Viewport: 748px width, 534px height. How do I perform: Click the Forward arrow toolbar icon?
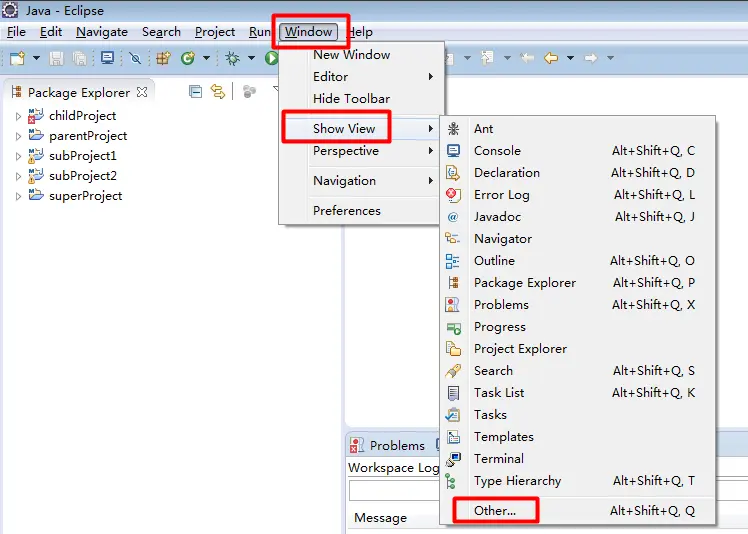[x=591, y=58]
